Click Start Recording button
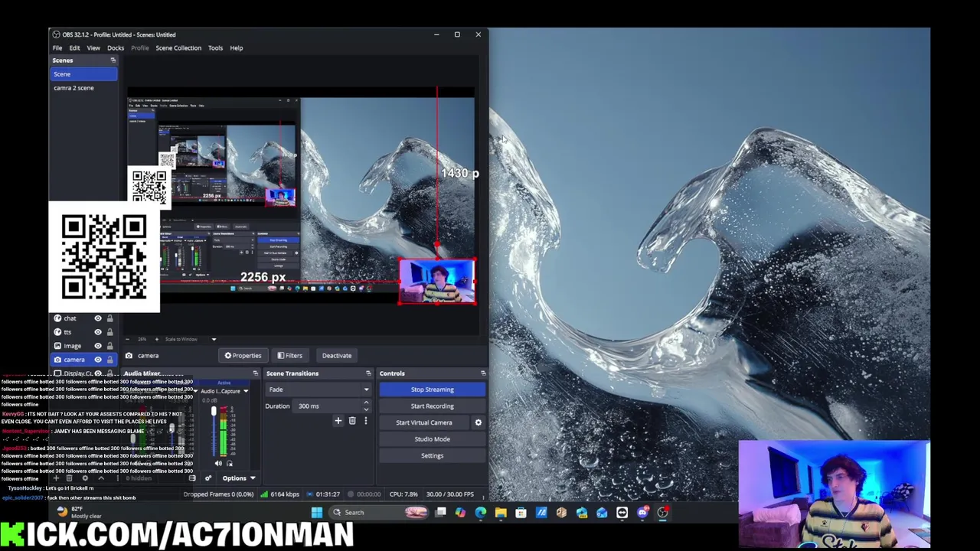The image size is (980, 551). click(433, 406)
